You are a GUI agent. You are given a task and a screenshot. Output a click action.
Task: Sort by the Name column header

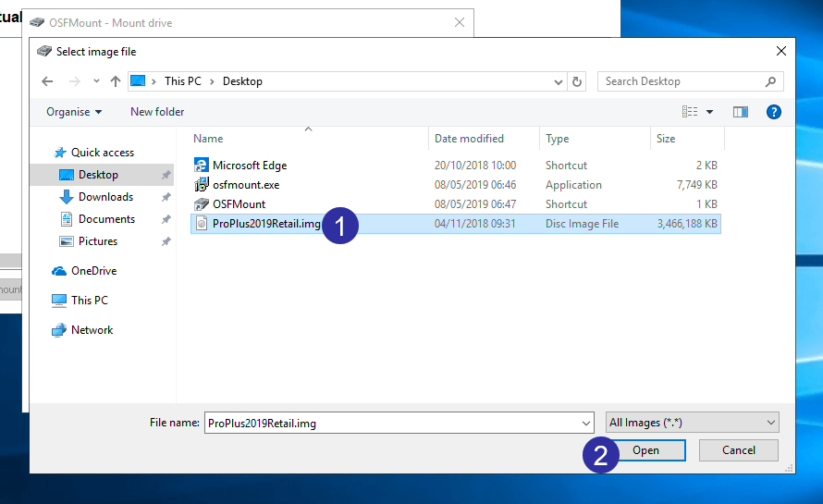208,139
